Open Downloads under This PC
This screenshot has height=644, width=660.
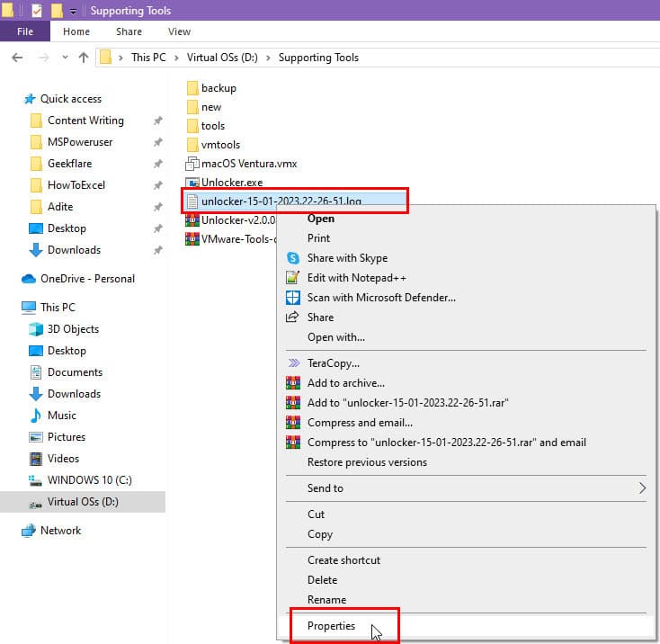click(74, 394)
